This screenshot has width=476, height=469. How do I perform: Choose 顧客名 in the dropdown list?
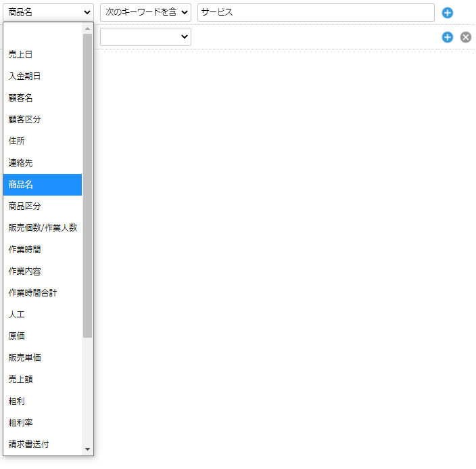pyautogui.click(x=43, y=98)
